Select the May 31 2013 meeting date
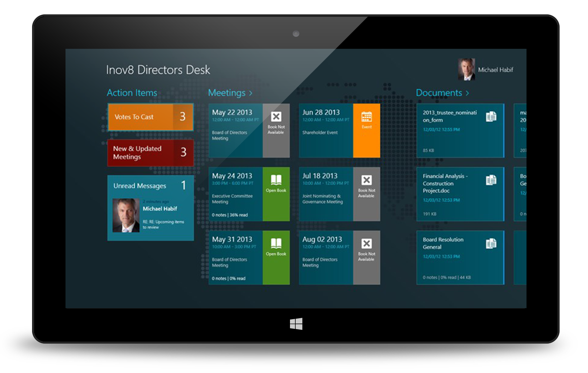 pos(232,239)
